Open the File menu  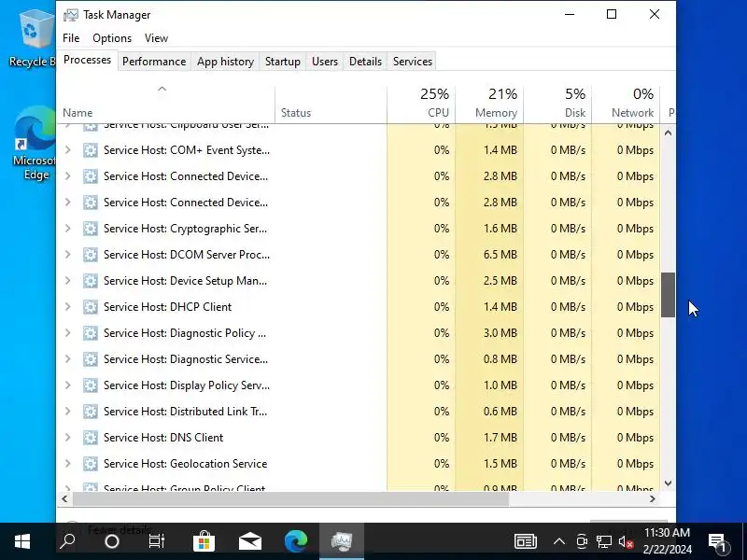click(x=71, y=38)
